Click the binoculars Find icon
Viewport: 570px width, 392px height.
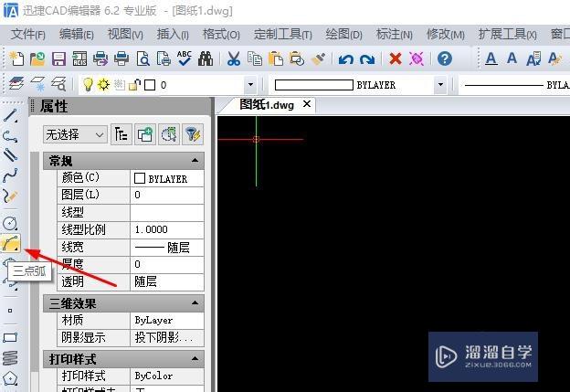[x=206, y=58]
